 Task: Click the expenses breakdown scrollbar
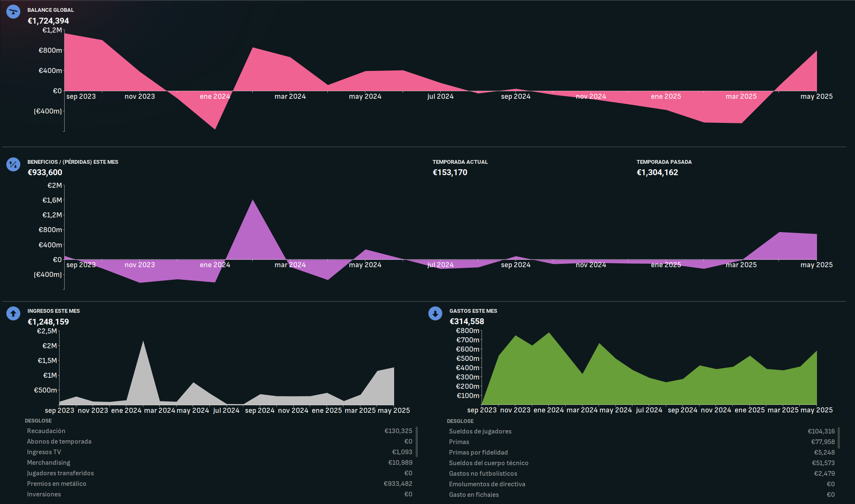839,438
